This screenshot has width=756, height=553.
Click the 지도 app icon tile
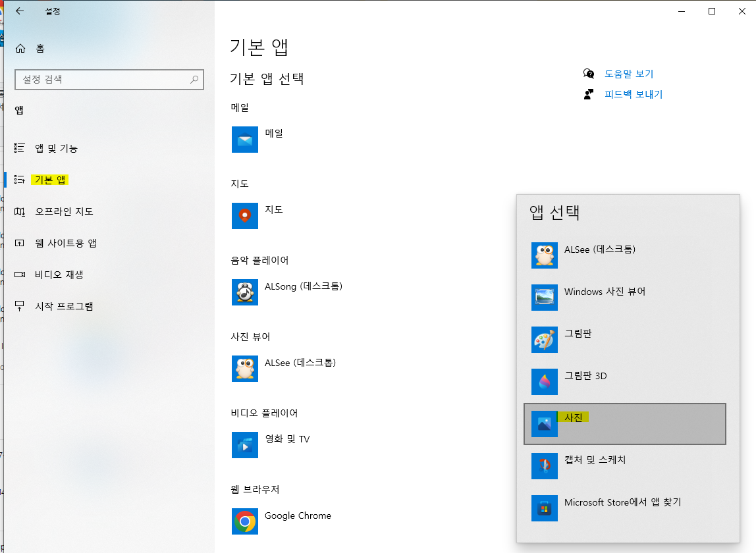[x=244, y=215]
